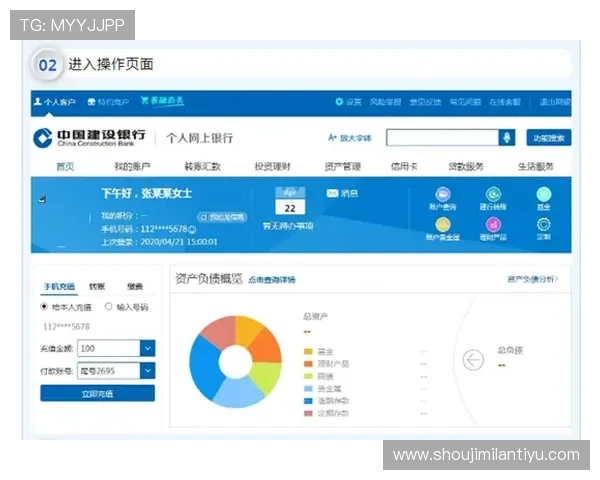Click 在线客服 link in top bar
The width and height of the screenshot is (600, 480).
point(505,102)
